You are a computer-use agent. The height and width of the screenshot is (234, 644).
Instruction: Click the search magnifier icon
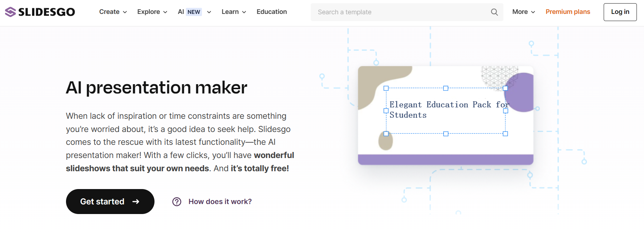(494, 12)
